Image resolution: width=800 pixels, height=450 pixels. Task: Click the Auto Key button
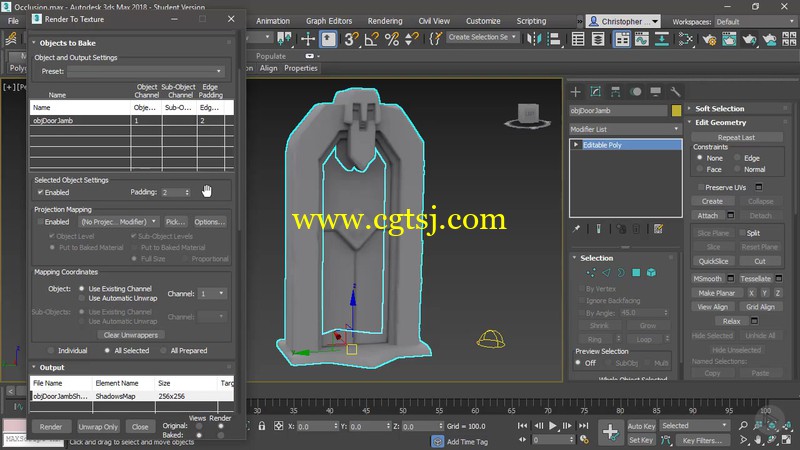point(641,426)
